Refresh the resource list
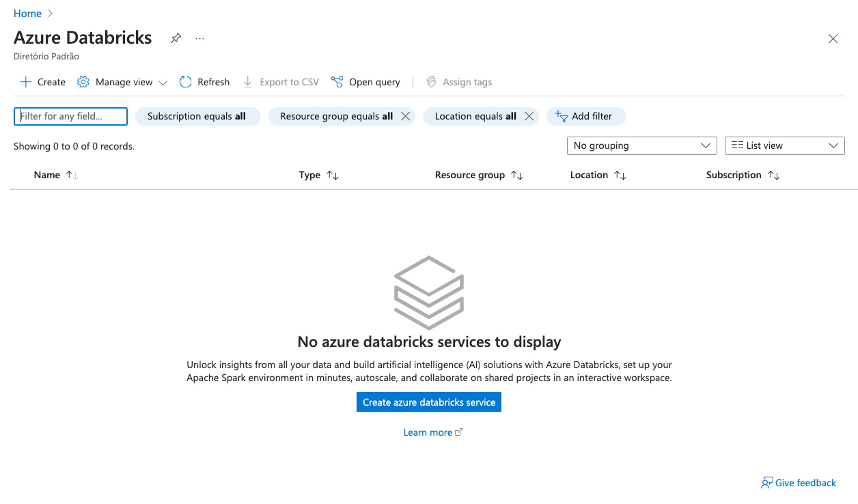This screenshot has height=504, width=858. (204, 82)
